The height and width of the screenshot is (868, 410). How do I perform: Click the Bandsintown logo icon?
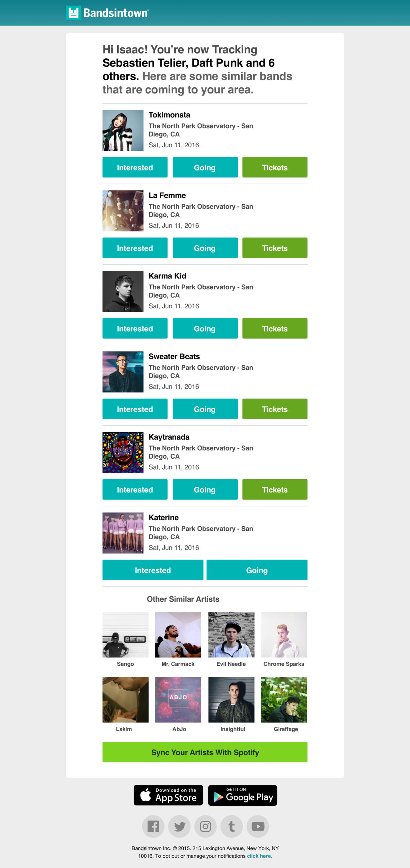(x=73, y=13)
